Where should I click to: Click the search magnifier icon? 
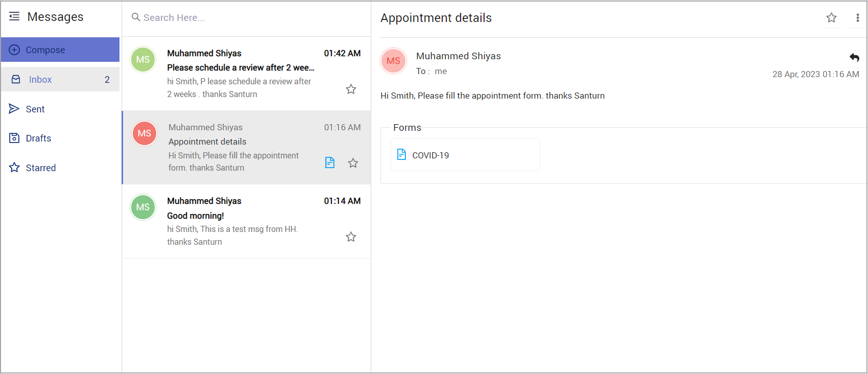pos(136,17)
